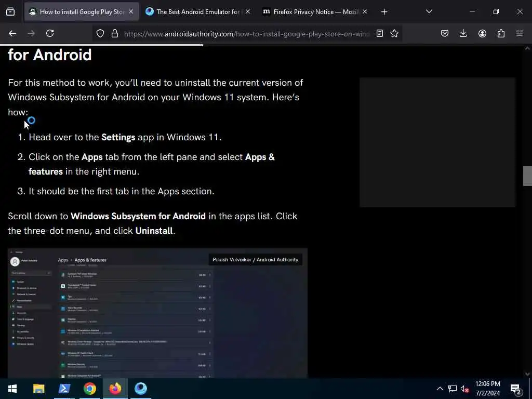Viewport: 532px width, 399px height.
Task: Click the androidauthority.com address bar
Action: point(247,34)
